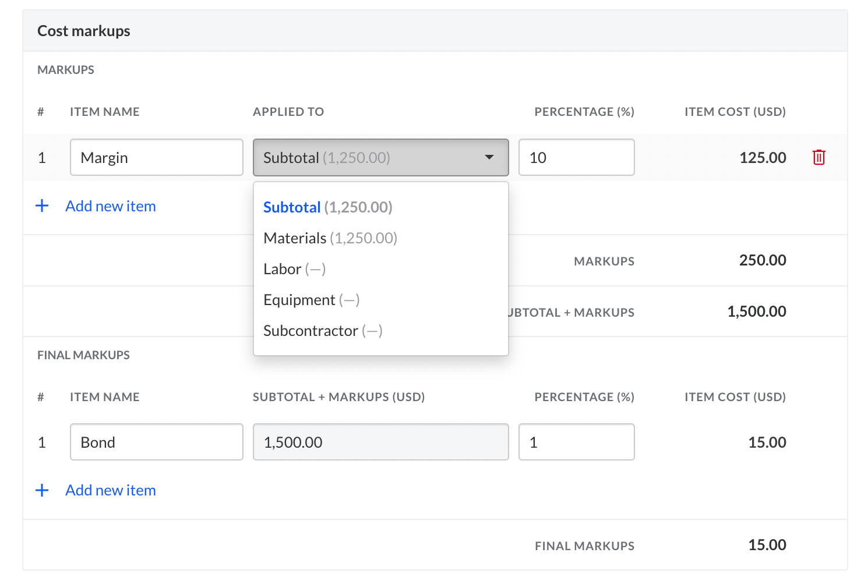This screenshot has height=588, width=868.
Task: Click the 1,500.00 Subtotal + Markups field
Action: pyautogui.click(x=380, y=442)
